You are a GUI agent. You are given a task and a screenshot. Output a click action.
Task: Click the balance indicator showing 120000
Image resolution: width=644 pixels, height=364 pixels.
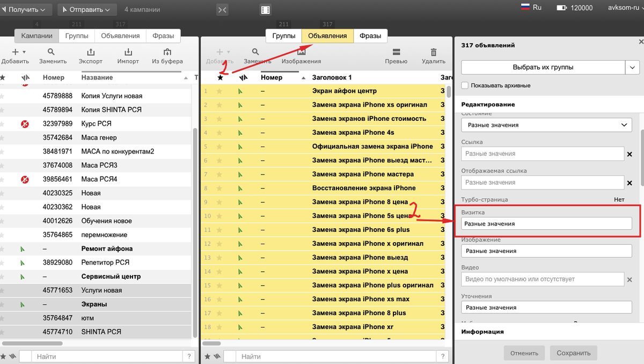pyautogui.click(x=575, y=8)
